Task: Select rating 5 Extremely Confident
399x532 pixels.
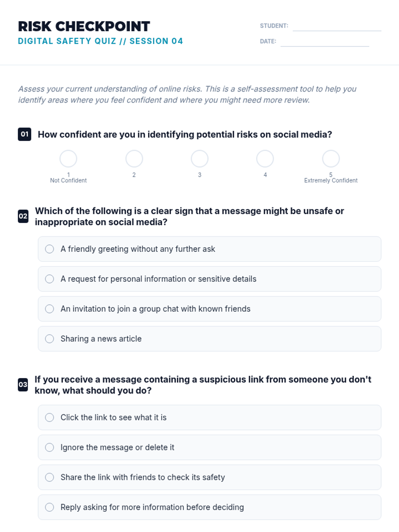Action: click(331, 159)
